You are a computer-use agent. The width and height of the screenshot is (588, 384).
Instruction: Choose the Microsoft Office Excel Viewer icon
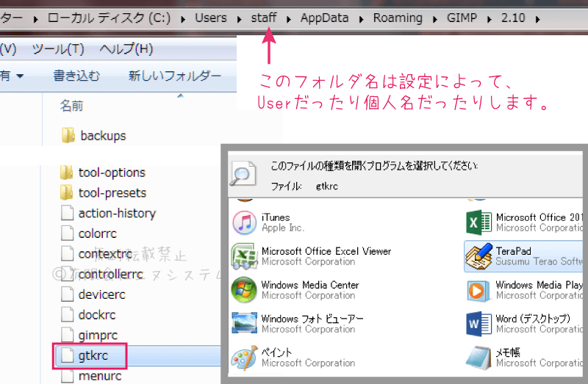tap(245, 256)
